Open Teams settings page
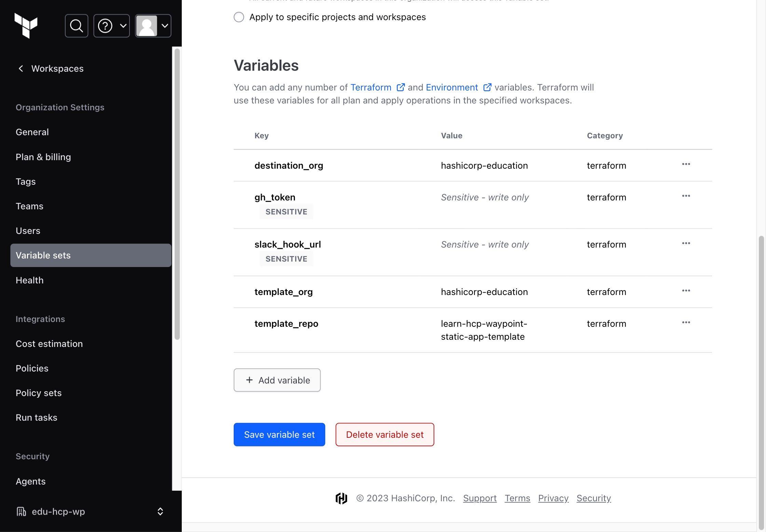766x532 pixels. click(x=29, y=206)
